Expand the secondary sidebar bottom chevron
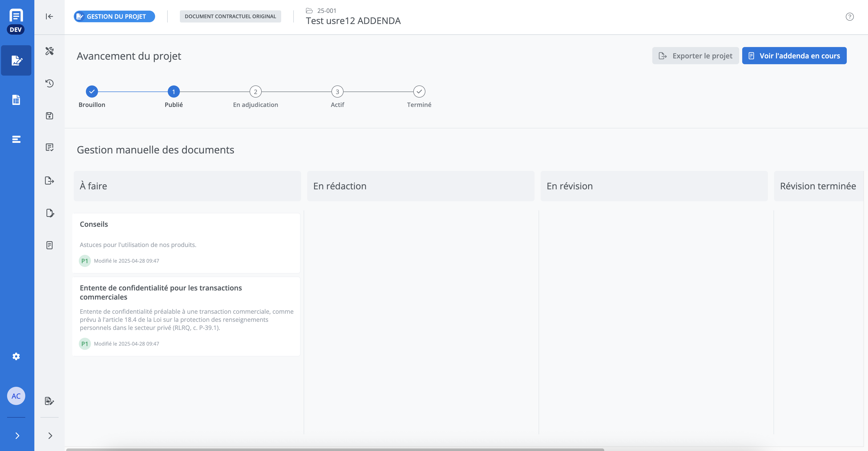868x451 pixels. pyautogui.click(x=50, y=436)
